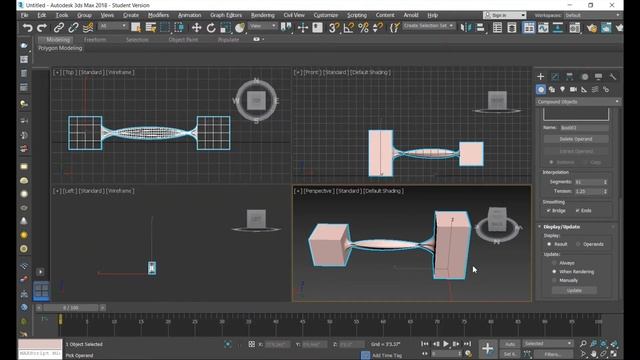Click the Polygon Modeling panel label
This screenshot has height=360, width=640.
point(60,48)
